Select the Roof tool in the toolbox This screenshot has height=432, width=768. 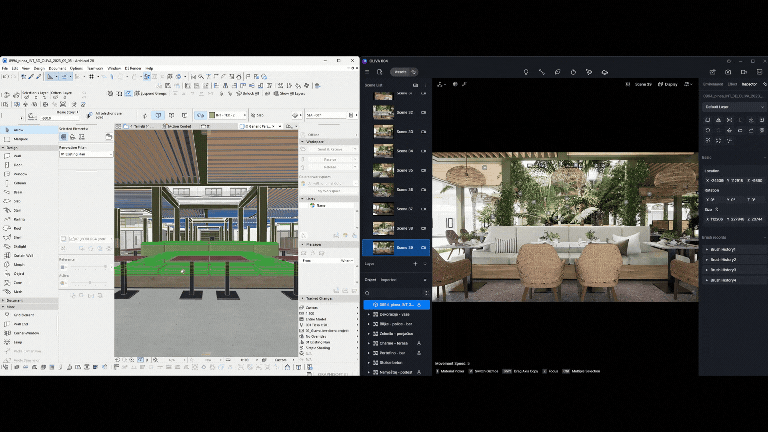[18, 228]
